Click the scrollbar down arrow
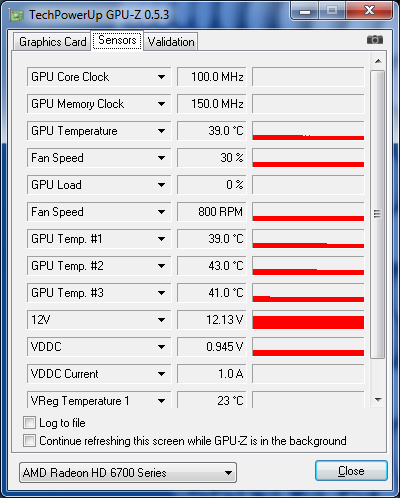400x498 pixels. [378, 399]
